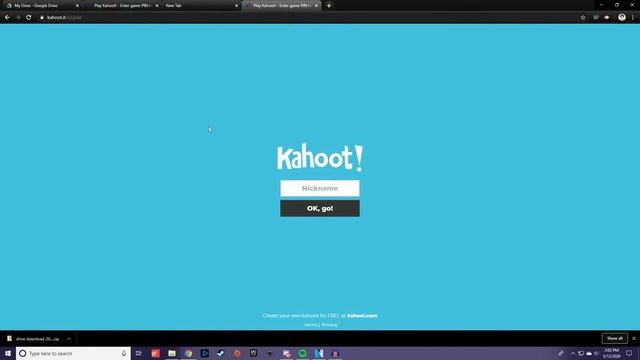Click the Kahoot! logo
This screenshot has height=360, width=640.
pyautogui.click(x=320, y=157)
